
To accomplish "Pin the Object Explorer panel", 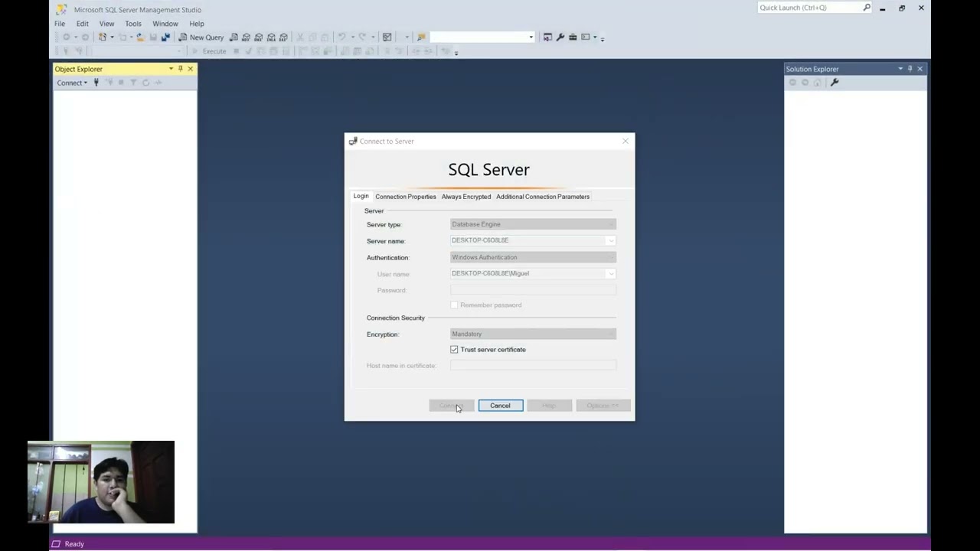I will [x=181, y=69].
